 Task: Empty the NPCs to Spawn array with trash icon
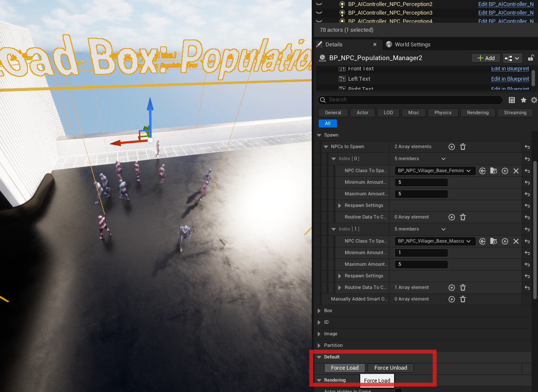463,147
